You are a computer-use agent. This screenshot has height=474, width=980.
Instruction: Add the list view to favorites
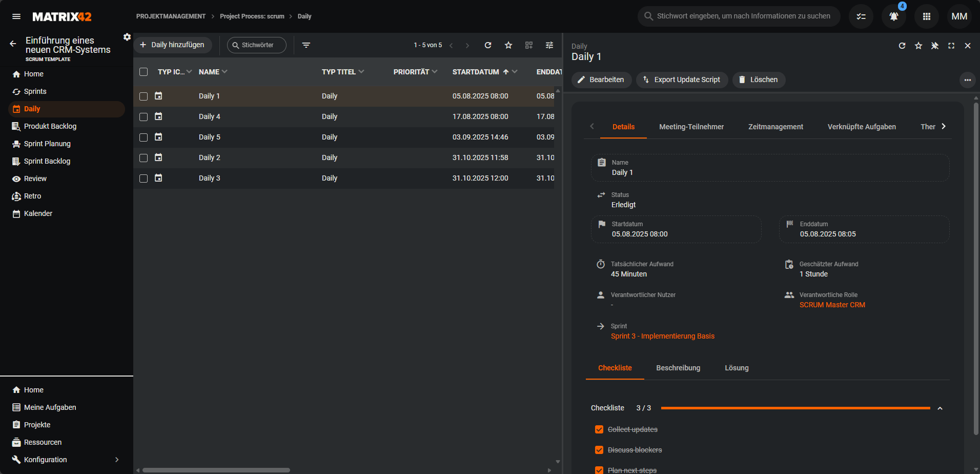[x=508, y=45]
